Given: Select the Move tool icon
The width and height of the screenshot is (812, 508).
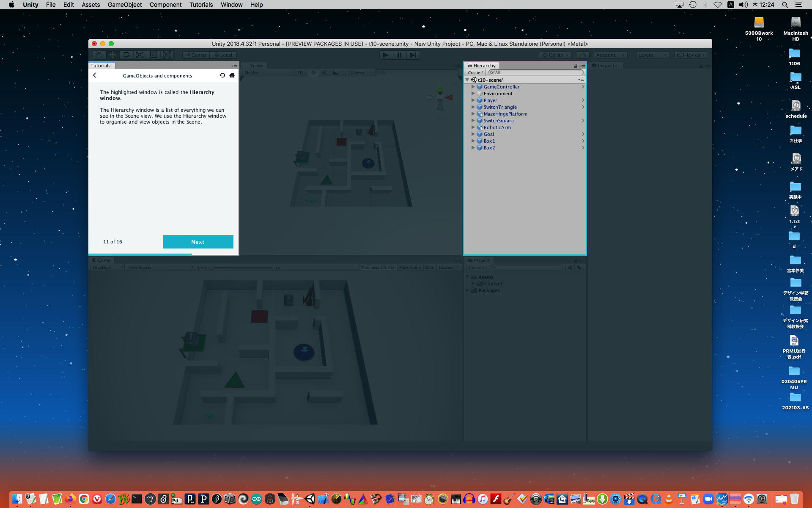Looking at the screenshot, I should point(112,55).
